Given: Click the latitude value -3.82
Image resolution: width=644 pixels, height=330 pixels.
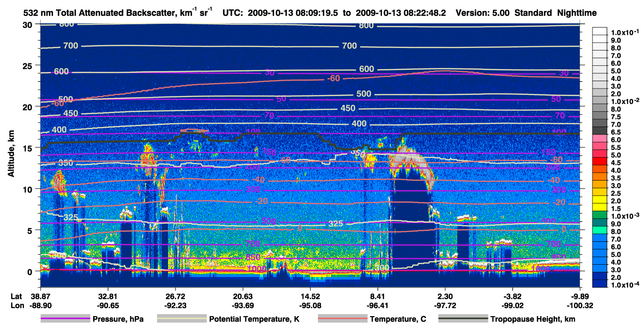Looking at the screenshot, I should pos(512,296).
